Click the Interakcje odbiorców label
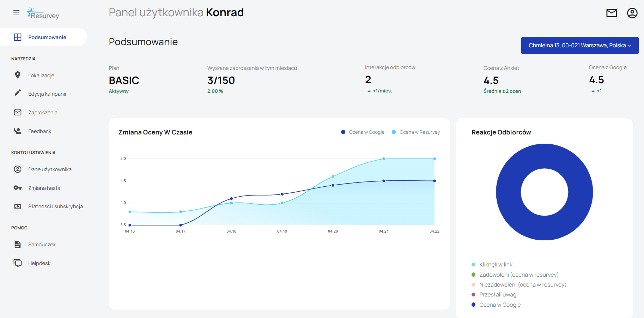 click(x=390, y=67)
